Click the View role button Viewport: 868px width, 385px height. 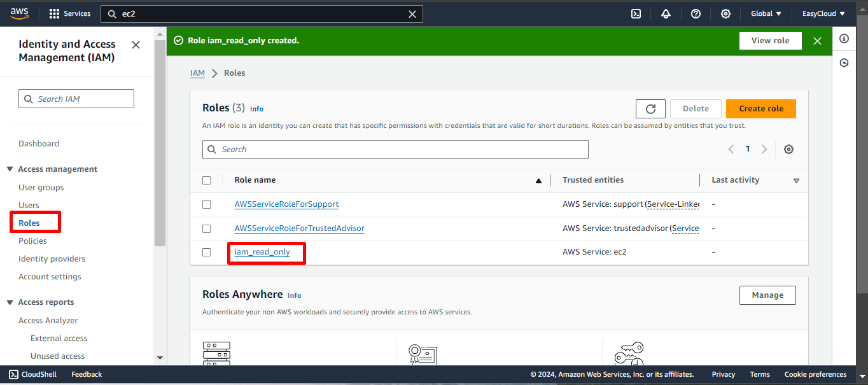click(x=770, y=41)
